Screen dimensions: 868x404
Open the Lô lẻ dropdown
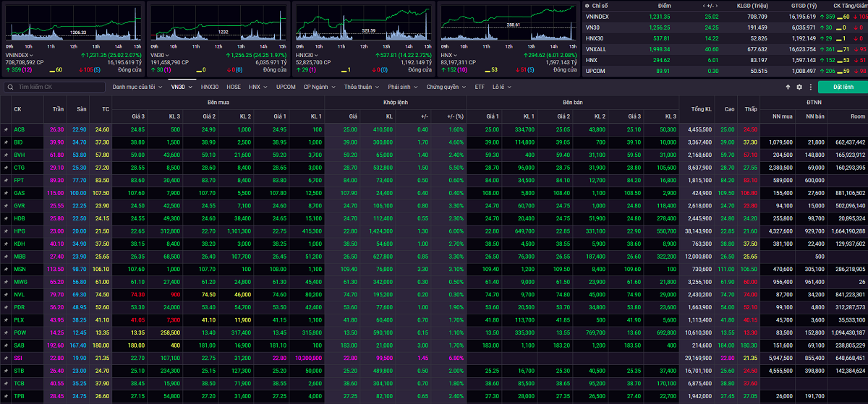pyautogui.click(x=501, y=87)
